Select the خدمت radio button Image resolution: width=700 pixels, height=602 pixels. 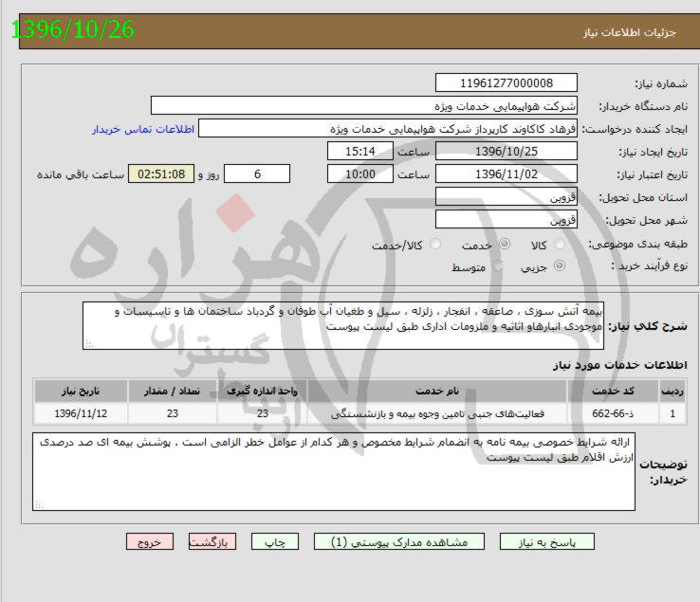(x=505, y=244)
